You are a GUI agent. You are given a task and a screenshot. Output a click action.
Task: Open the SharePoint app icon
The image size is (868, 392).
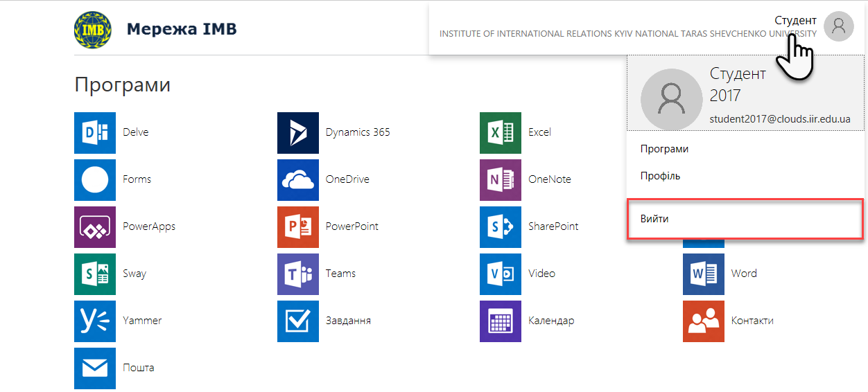point(501,226)
